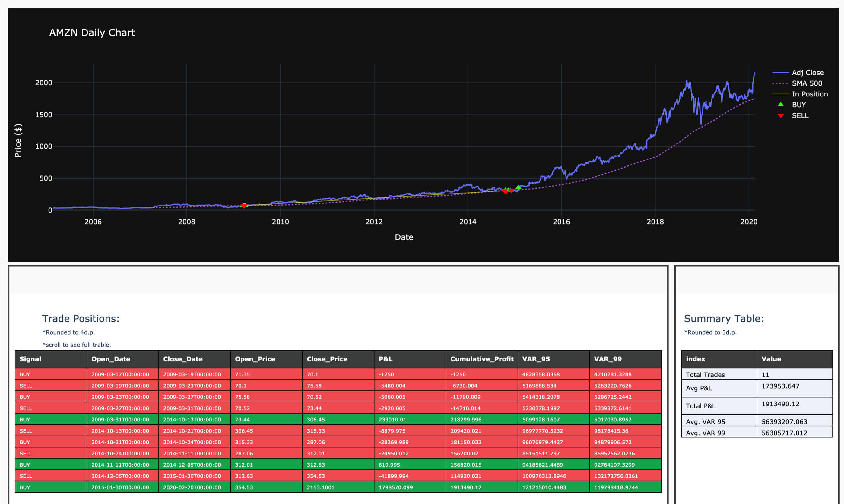Hide the SMA 500 legend entry
Screen dimensions: 844x504
807,83
